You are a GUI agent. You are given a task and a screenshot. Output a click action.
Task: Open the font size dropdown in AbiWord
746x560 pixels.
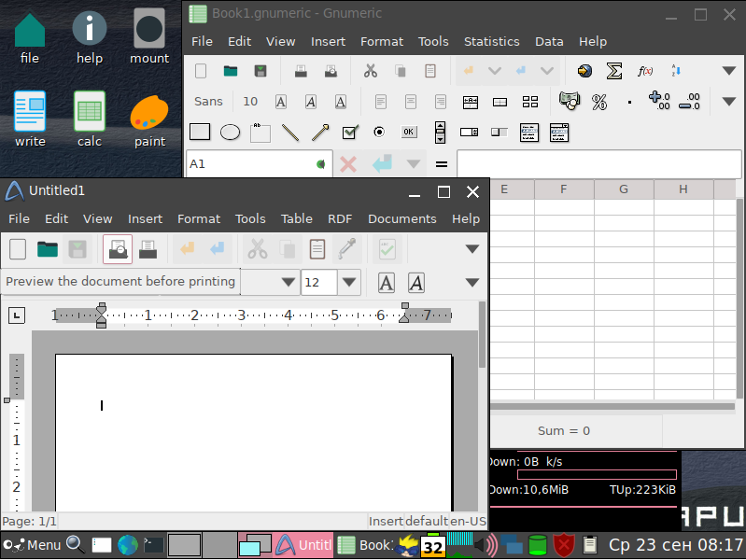349,282
